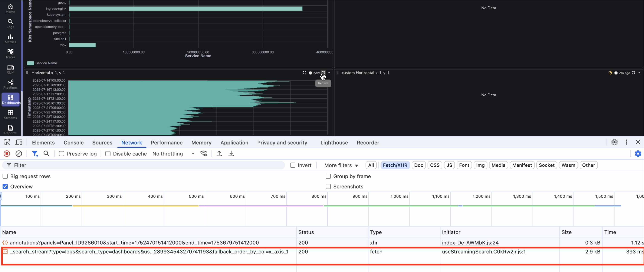
Task: Enable the Preserve log checkbox
Action: tap(62, 154)
